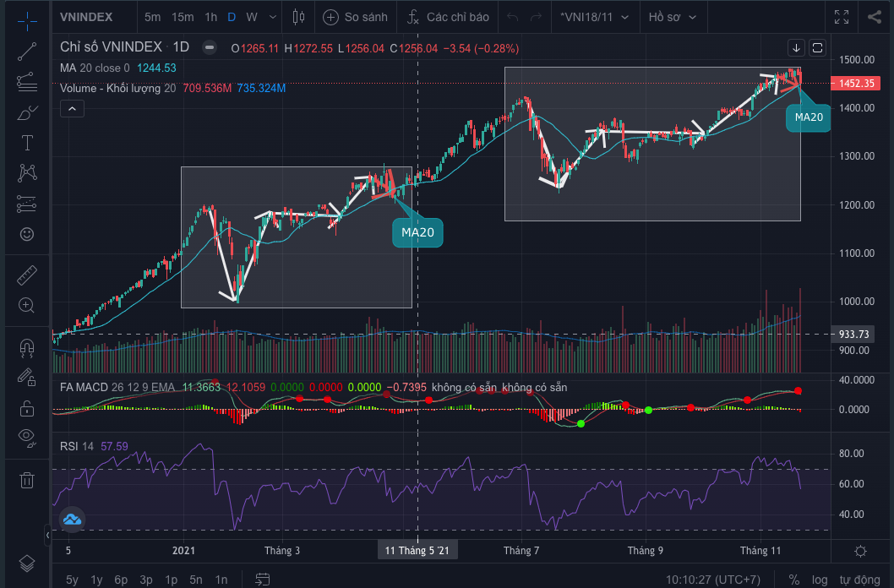Toggle log scale on price axis

pos(820,580)
